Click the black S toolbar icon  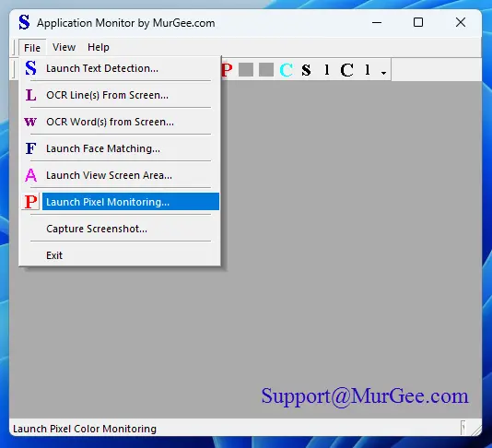[306, 70]
